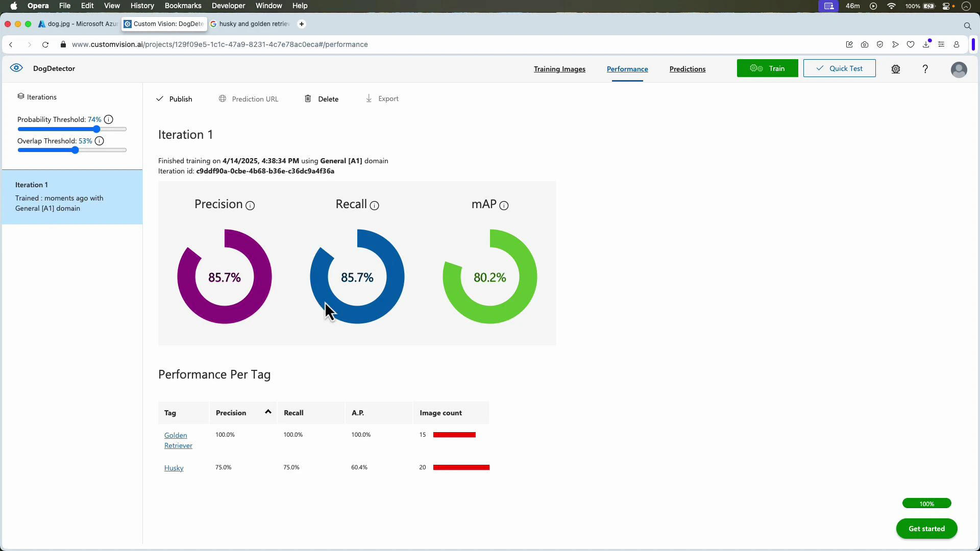Click the browser address URL field

(x=219, y=44)
